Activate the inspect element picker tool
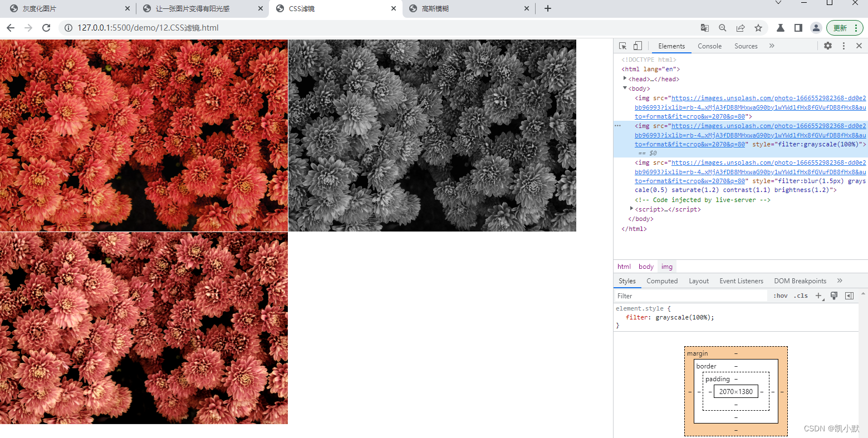This screenshot has height=438, width=868. pyautogui.click(x=623, y=46)
